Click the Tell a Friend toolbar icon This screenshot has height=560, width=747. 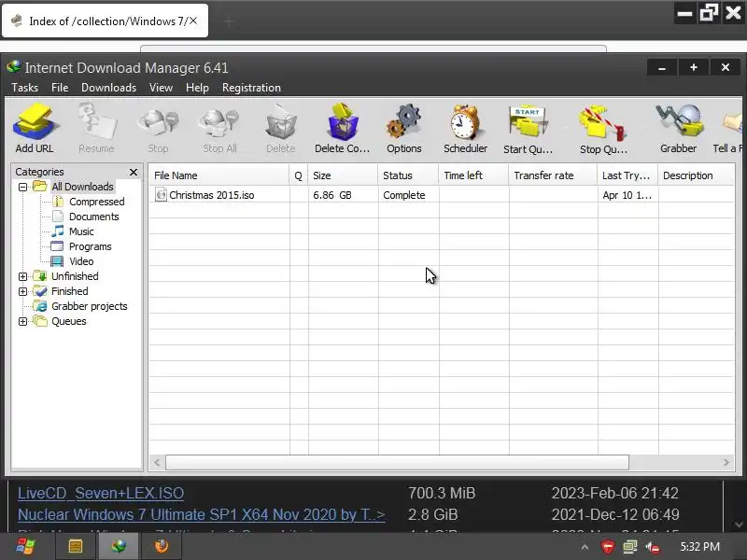click(x=729, y=128)
